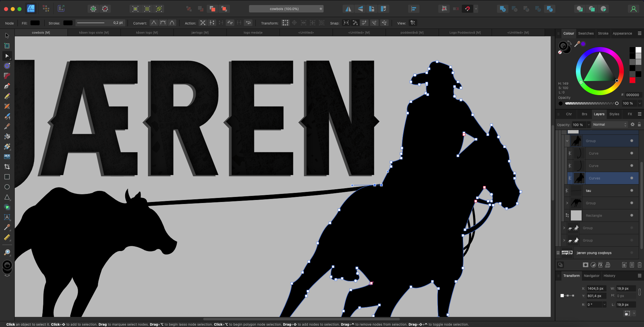Click the X position input field

(x=596, y=288)
